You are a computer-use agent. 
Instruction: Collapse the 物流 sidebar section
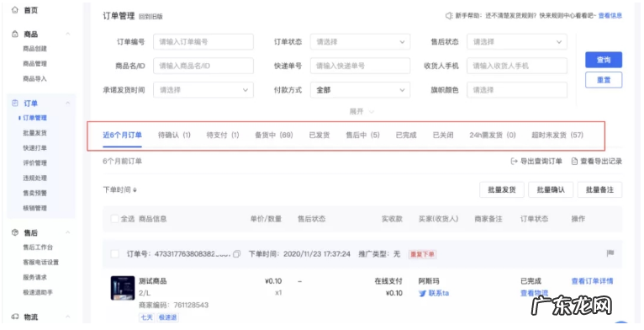(x=68, y=317)
